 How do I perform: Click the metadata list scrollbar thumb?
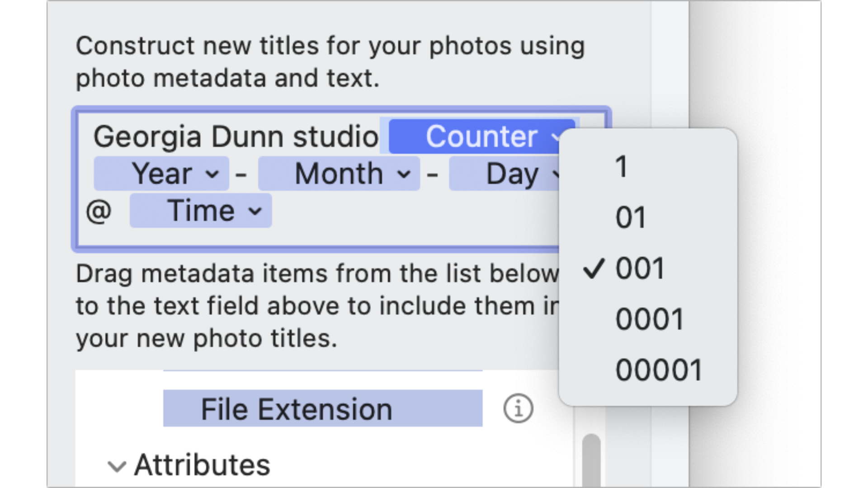click(x=591, y=461)
